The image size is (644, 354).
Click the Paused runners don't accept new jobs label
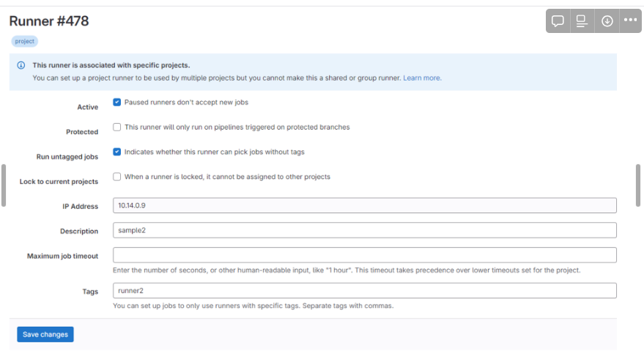coord(186,103)
